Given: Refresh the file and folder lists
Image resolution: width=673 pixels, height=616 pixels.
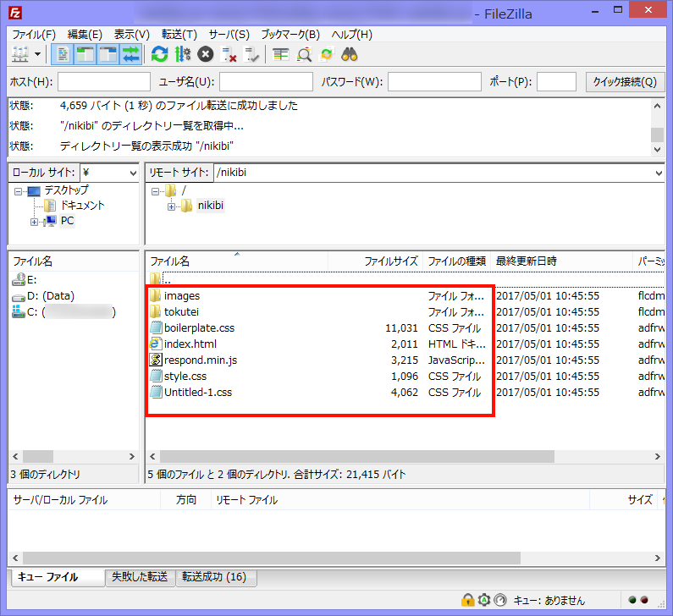Looking at the screenshot, I should [159, 54].
